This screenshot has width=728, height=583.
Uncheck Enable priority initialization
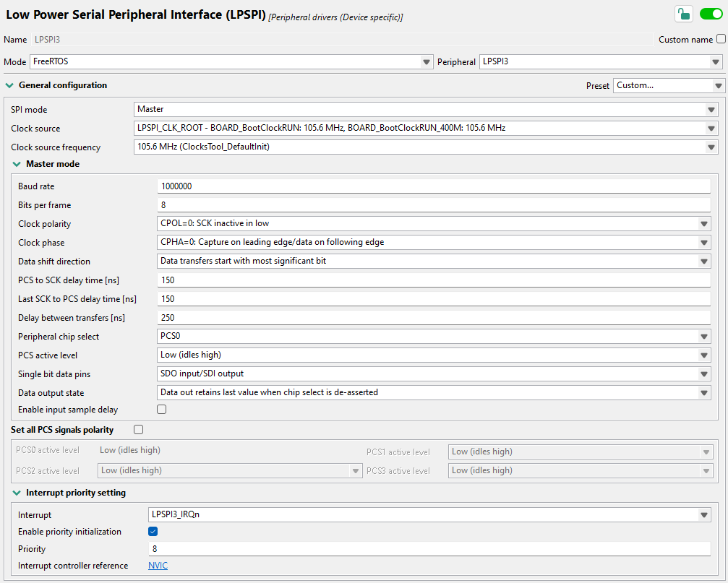153,532
